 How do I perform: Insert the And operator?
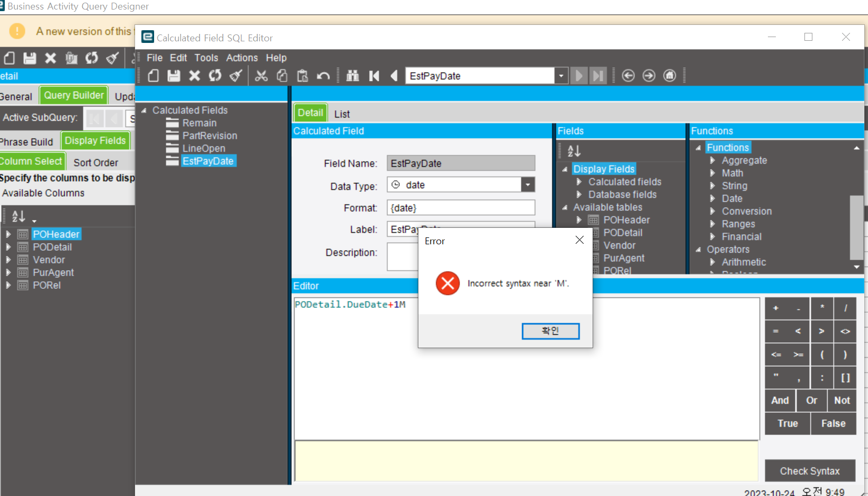coord(780,401)
